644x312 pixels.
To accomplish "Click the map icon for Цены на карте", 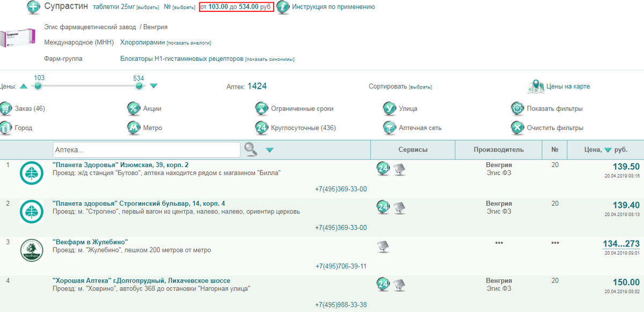I will pyautogui.click(x=536, y=86).
